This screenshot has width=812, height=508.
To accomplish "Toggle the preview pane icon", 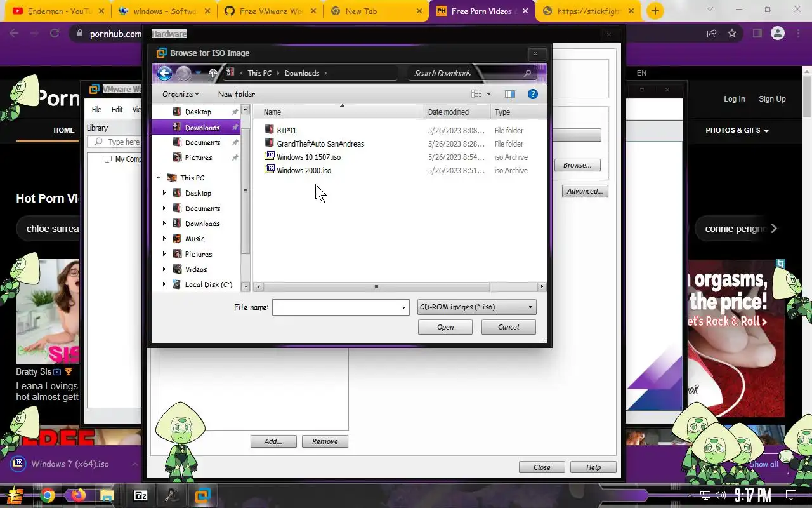I will [x=510, y=94].
